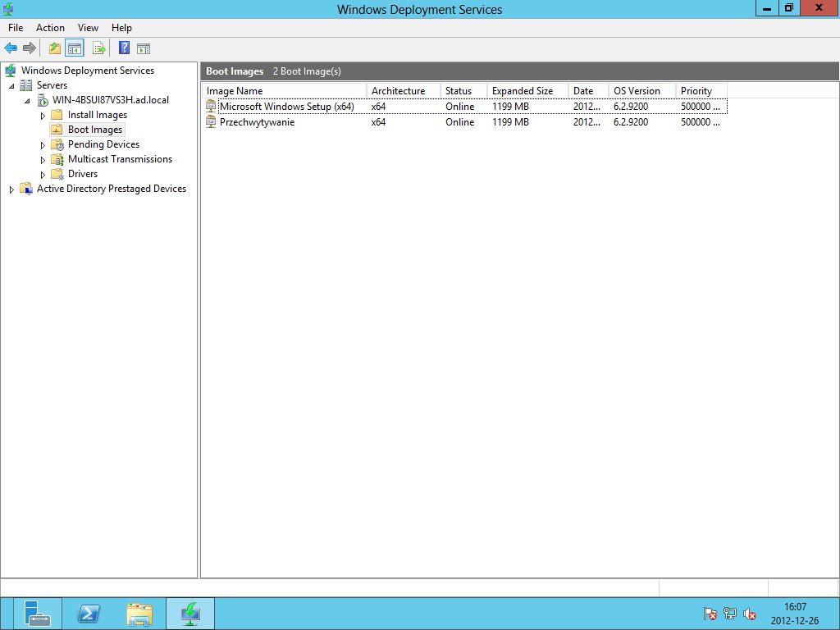Screen dimensions: 840x630
Task: Select the Przechwytywanie row name
Action: coord(257,122)
